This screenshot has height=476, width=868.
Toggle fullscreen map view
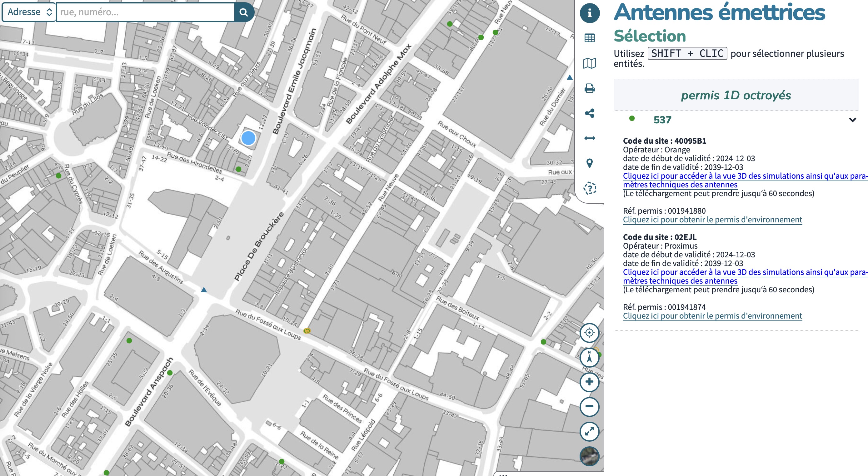589,431
